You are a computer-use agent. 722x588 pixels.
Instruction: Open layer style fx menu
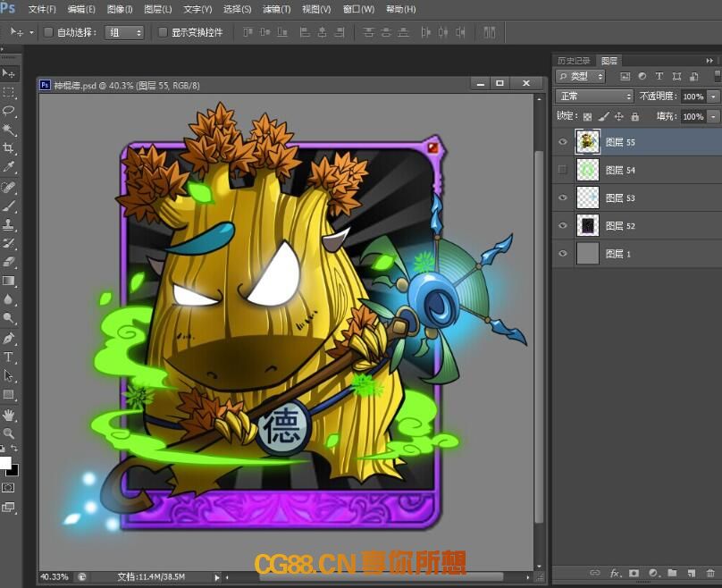point(615,573)
